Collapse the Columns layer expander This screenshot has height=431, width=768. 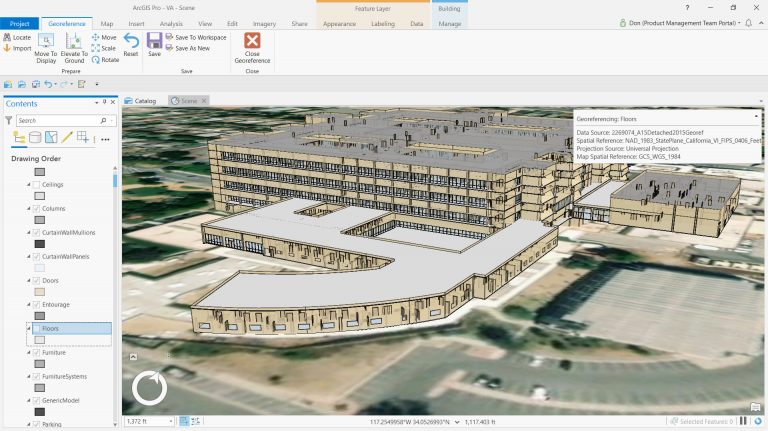click(28, 209)
